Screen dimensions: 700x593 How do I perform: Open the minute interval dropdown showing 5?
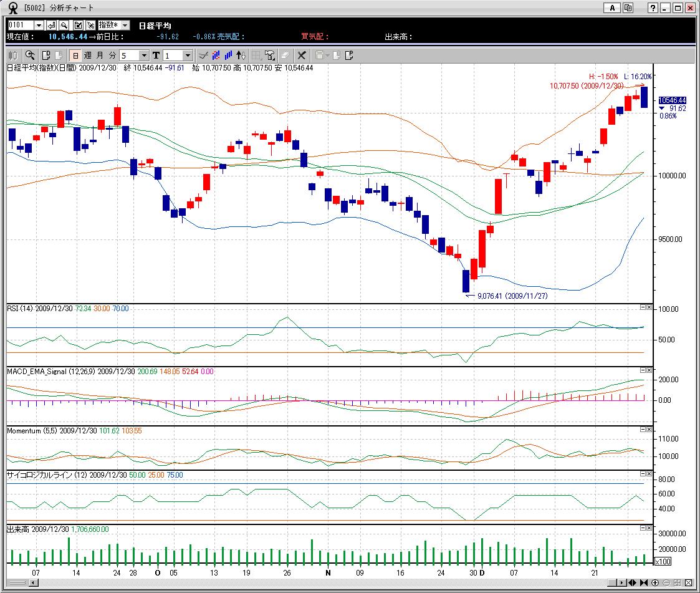pos(144,55)
